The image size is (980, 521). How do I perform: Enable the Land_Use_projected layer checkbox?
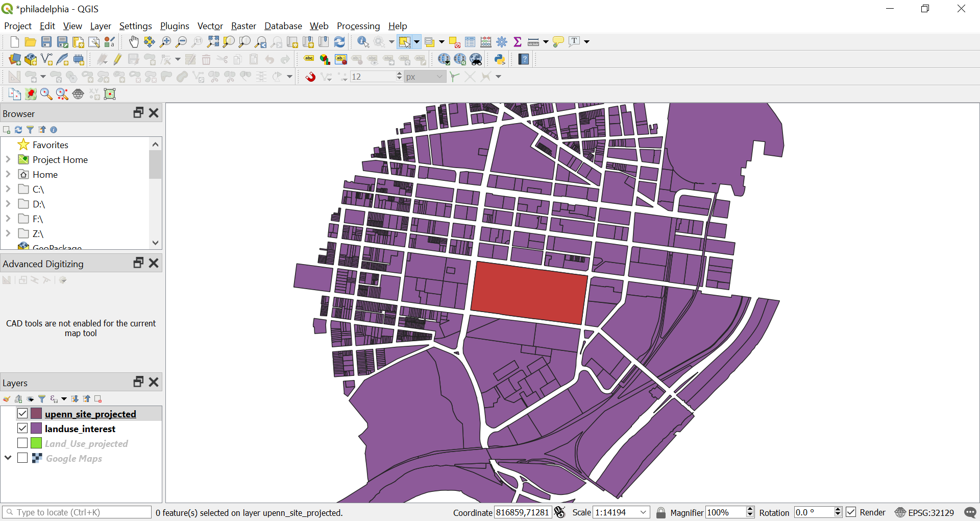point(22,443)
